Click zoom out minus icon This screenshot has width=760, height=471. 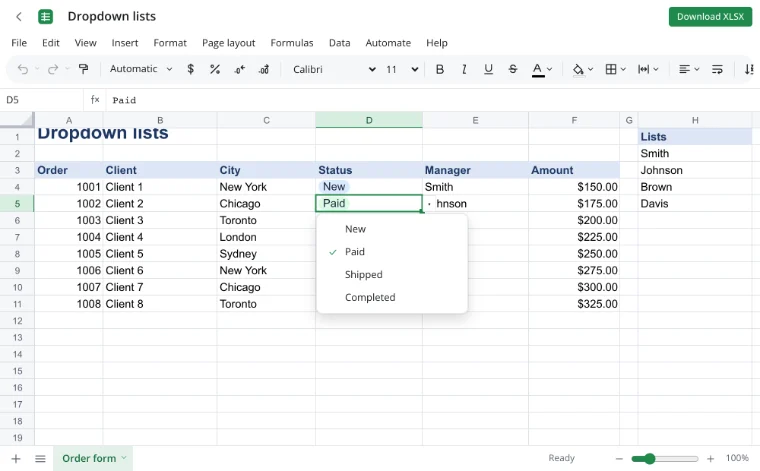619,458
